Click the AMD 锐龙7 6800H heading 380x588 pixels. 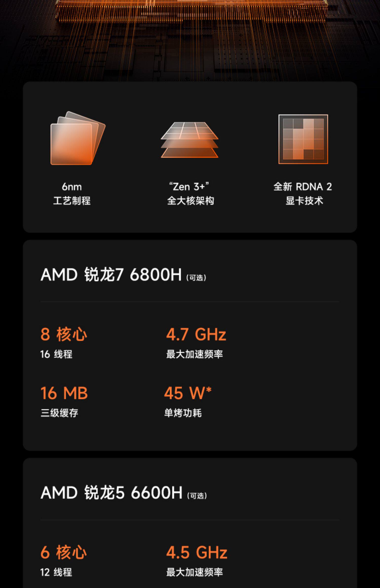111,275
